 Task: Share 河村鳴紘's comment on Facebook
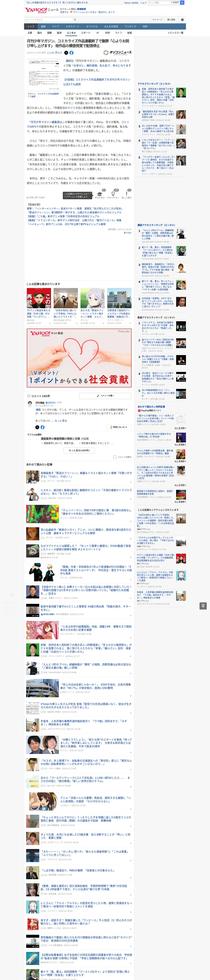42,427
